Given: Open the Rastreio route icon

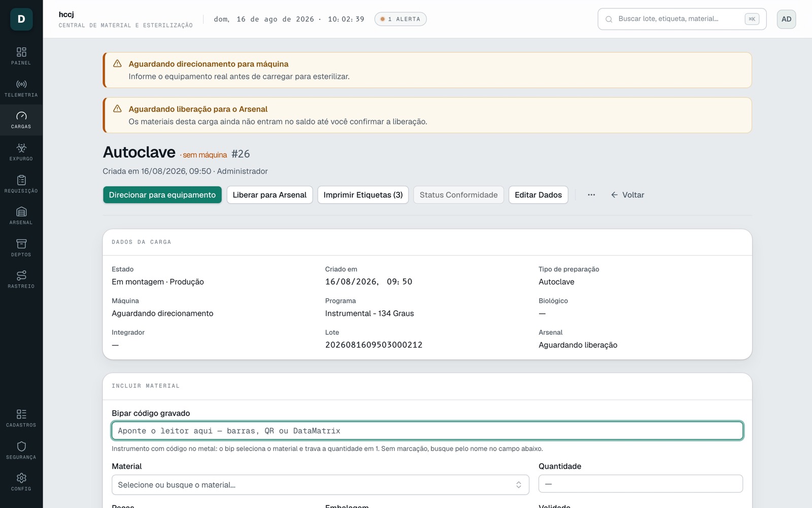Looking at the screenshot, I should tap(21, 275).
